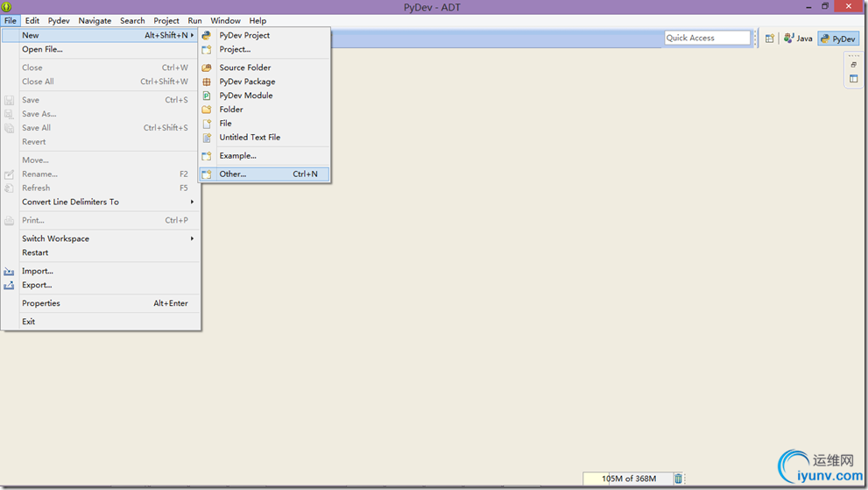The width and height of the screenshot is (868, 490).
Task: Click the heap status 105M of 368M
Action: click(628, 479)
